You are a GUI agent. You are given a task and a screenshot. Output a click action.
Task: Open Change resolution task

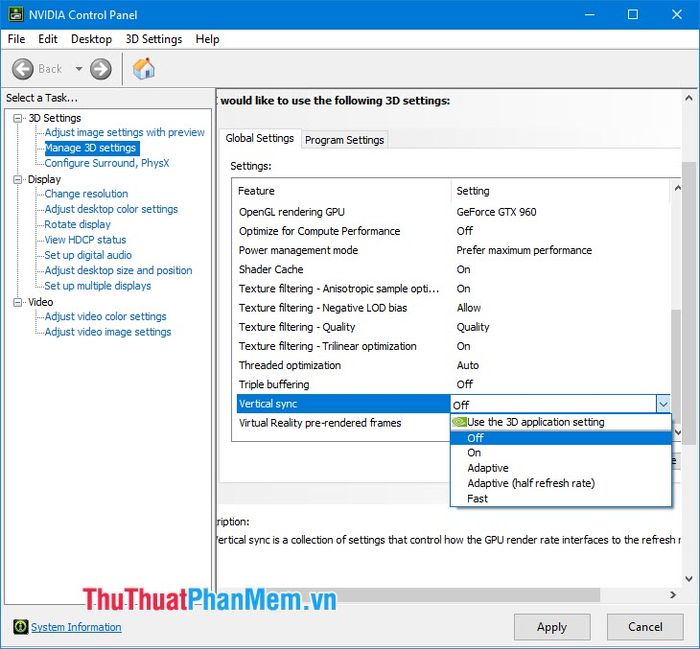point(86,194)
